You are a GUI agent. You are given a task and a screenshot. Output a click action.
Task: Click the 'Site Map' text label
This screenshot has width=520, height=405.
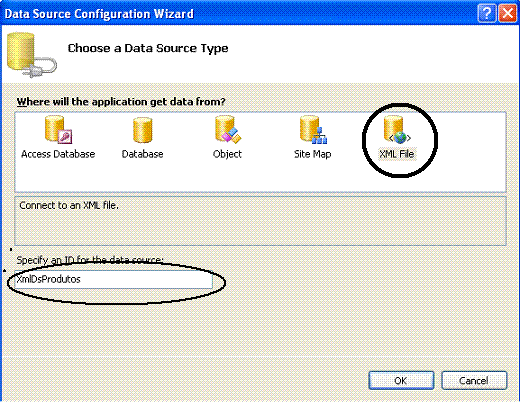coord(313,154)
